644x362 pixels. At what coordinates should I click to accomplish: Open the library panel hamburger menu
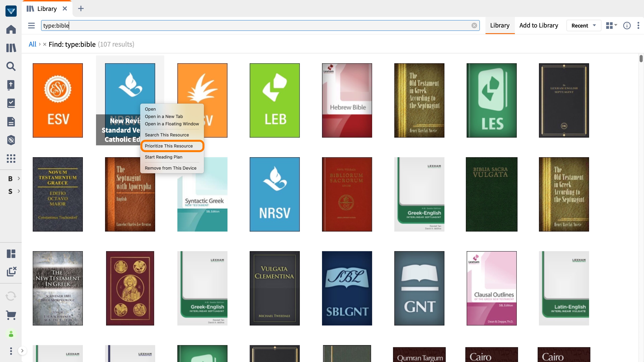(x=31, y=25)
